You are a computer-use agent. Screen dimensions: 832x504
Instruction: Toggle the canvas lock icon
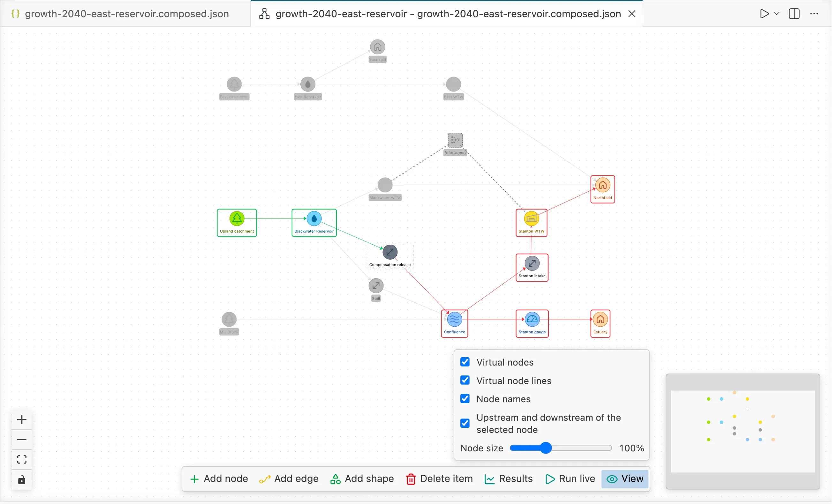pos(22,480)
